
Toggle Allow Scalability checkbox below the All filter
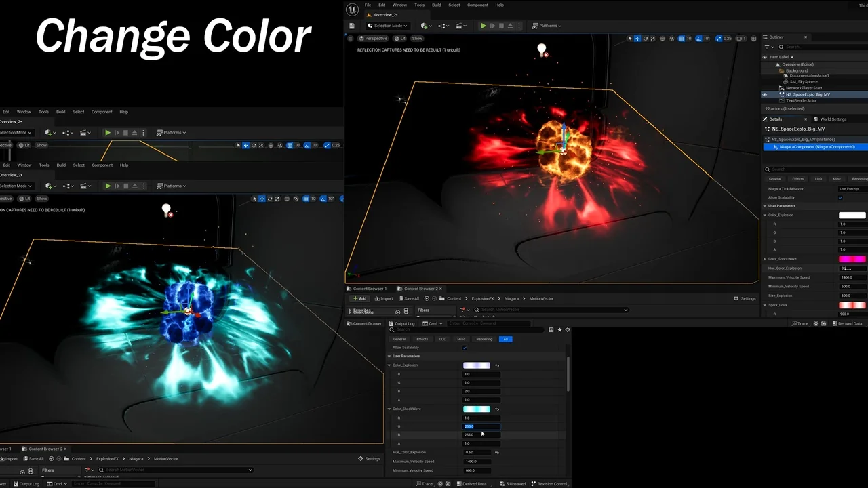(x=465, y=348)
